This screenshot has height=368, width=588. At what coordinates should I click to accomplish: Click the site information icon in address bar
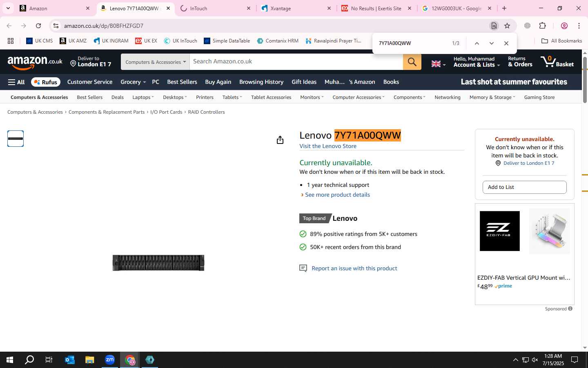point(56,26)
